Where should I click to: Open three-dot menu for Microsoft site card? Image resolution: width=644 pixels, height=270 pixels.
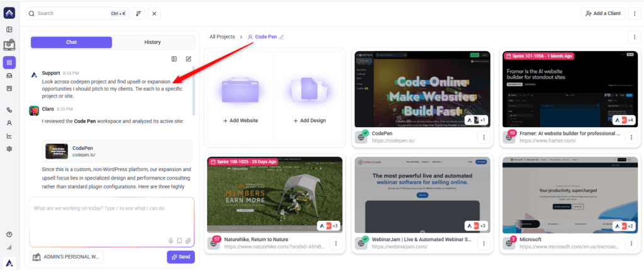click(631, 244)
